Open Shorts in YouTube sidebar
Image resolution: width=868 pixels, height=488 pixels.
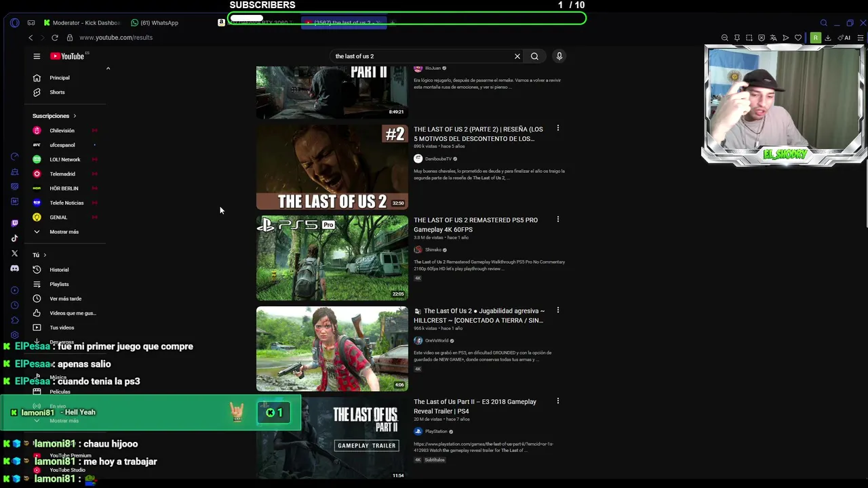(57, 92)
